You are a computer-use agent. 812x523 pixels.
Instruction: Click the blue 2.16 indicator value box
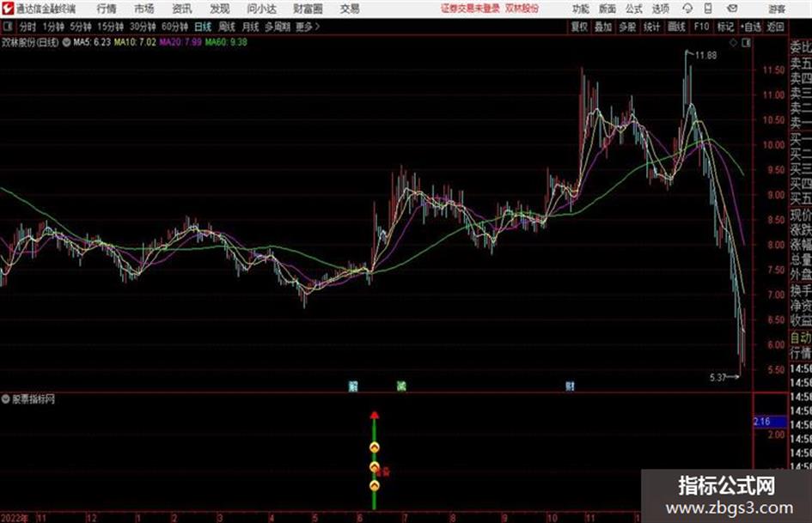(768, 422)
